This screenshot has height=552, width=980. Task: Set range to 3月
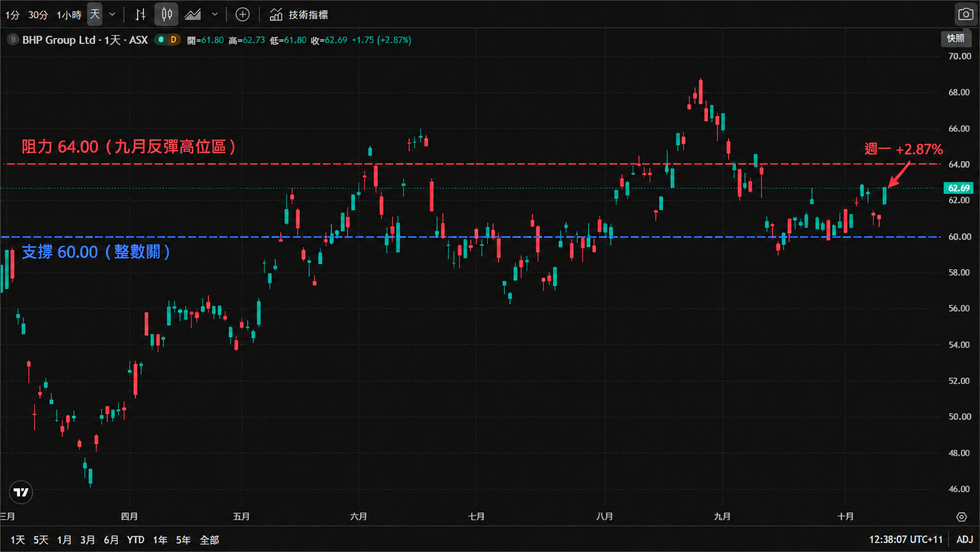(x=88, y=540)
